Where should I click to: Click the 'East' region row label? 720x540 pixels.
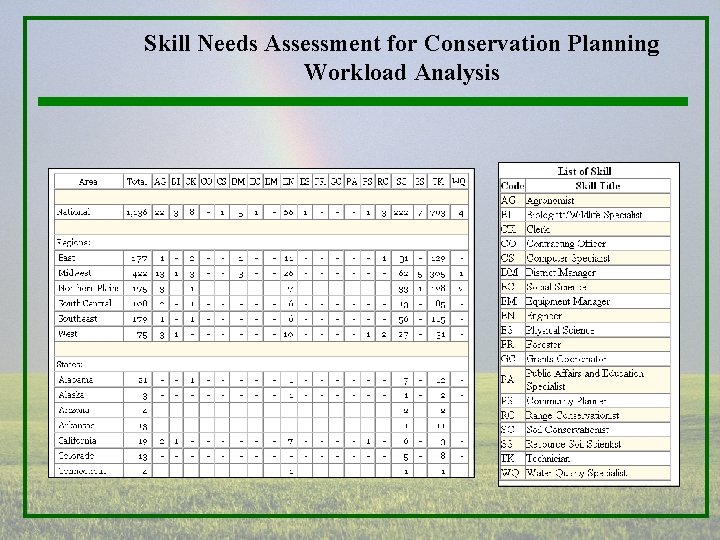click(x=67, y=258)
